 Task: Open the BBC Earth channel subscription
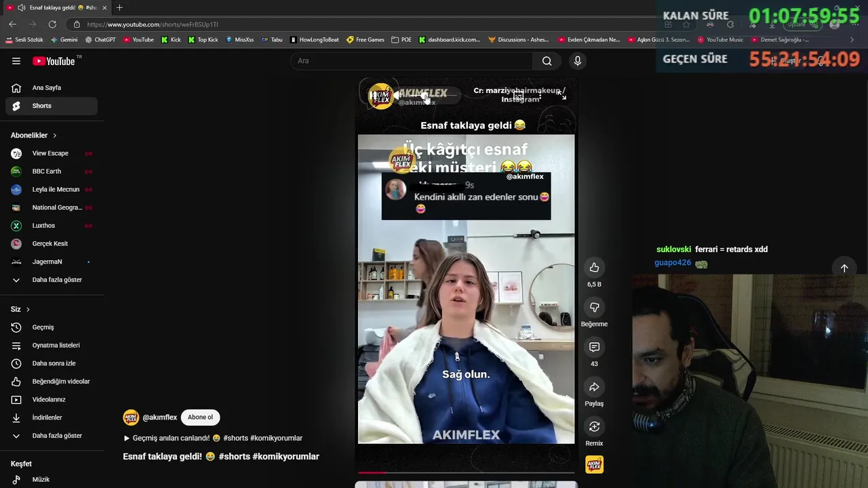[x=52, y=171]
